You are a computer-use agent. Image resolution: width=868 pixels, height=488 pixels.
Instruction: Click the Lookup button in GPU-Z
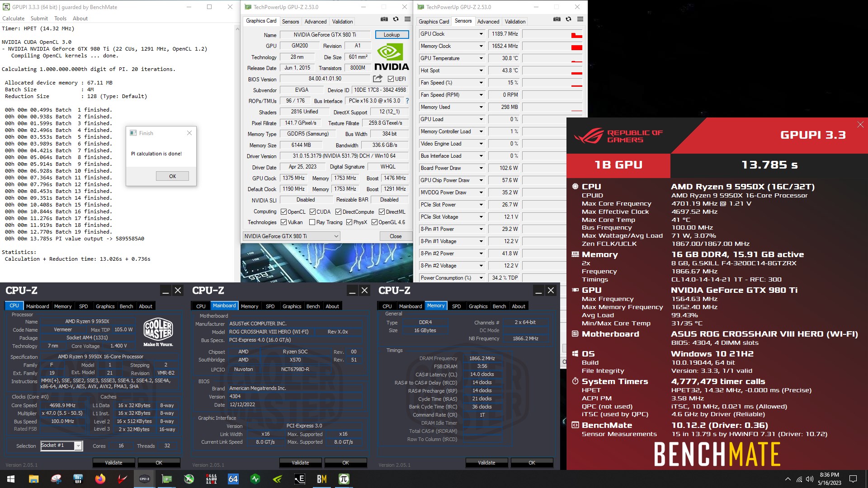(x=392, y=35)
